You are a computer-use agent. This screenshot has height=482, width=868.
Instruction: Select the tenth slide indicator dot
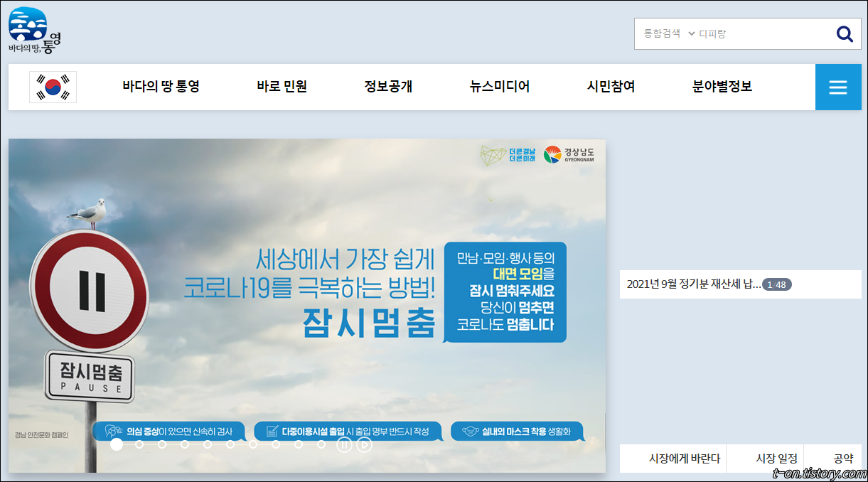321,444
